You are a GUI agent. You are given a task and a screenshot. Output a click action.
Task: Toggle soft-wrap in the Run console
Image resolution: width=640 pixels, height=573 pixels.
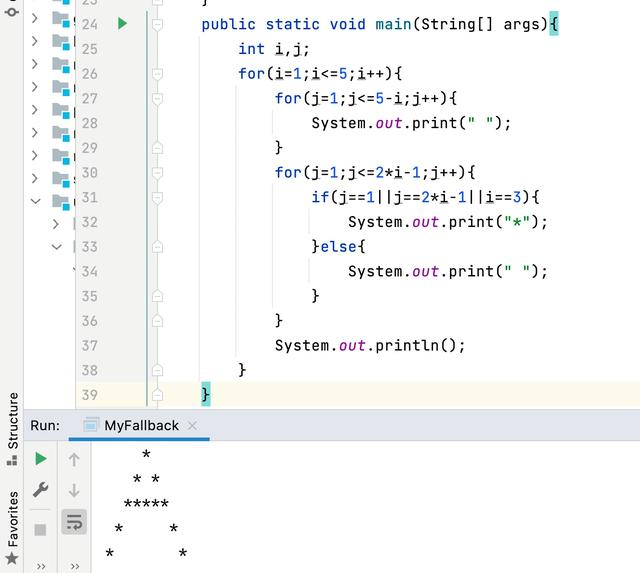click(74, 521)
